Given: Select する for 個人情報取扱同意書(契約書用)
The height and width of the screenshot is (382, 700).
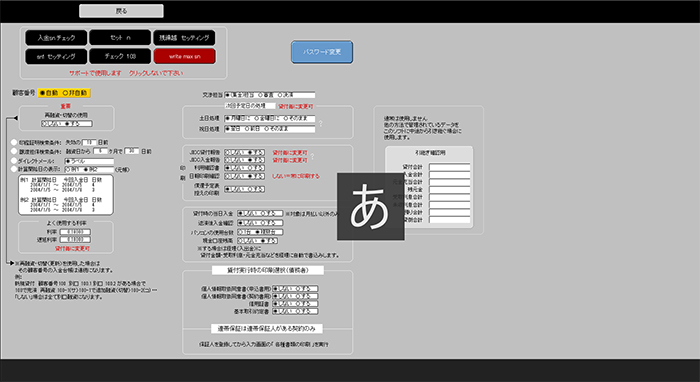Looking at the screenshot, I should coord(302,296).
